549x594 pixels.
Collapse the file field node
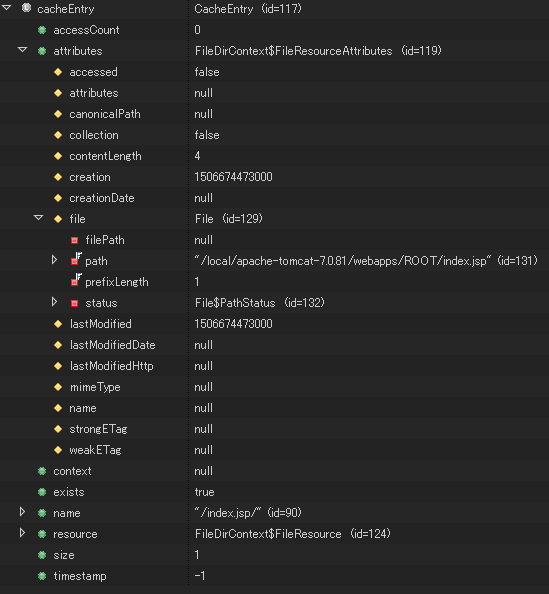click(39, 218)
